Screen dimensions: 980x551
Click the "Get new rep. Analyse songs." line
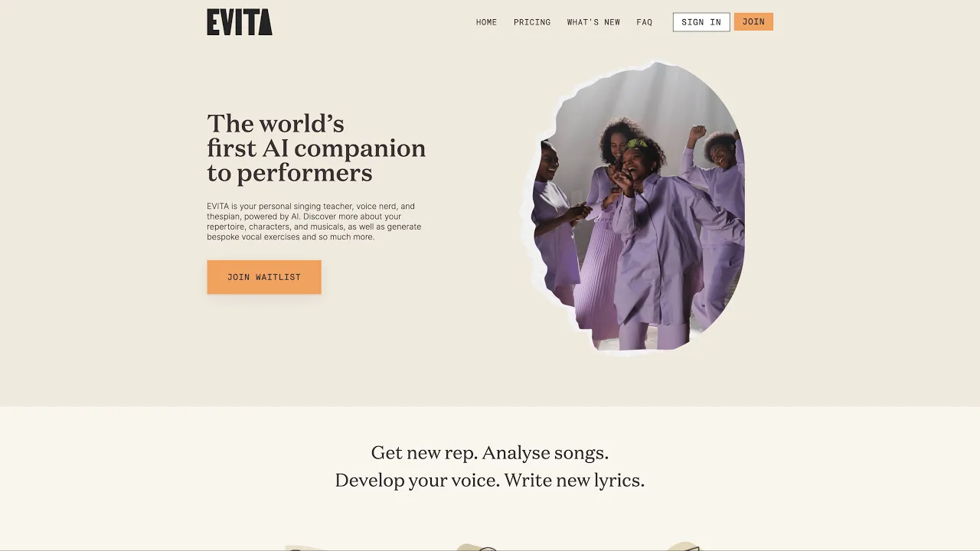coord(490,452)
